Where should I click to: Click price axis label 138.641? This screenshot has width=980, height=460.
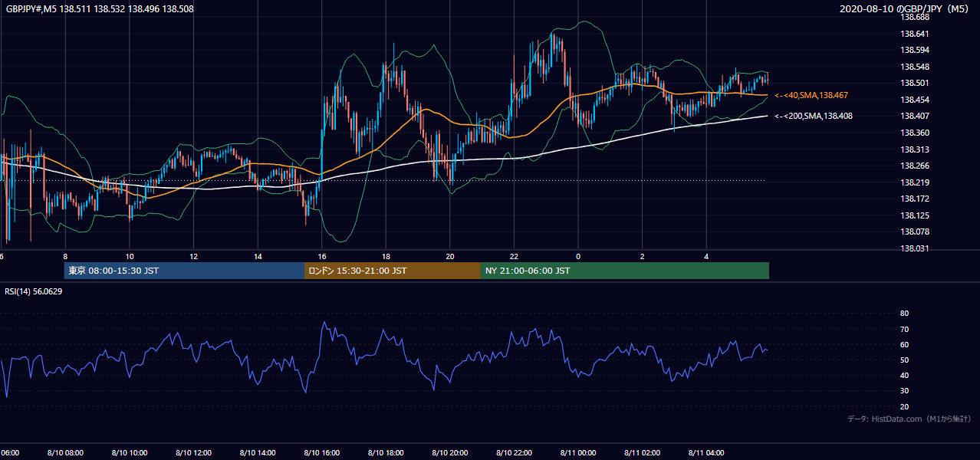(x=916, y=34)
